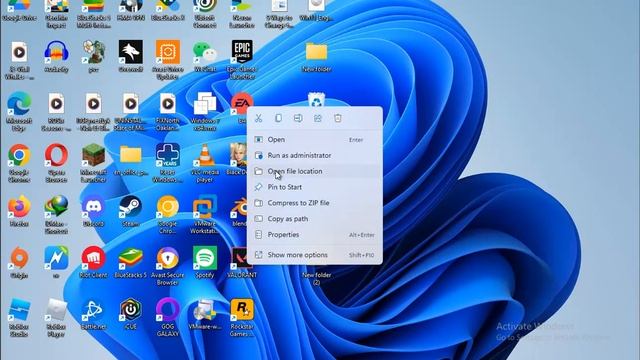This screenshot has width=640, height=360.
Task: Select the Rockstar Games Launcher icon
Action: click(242, 310)
